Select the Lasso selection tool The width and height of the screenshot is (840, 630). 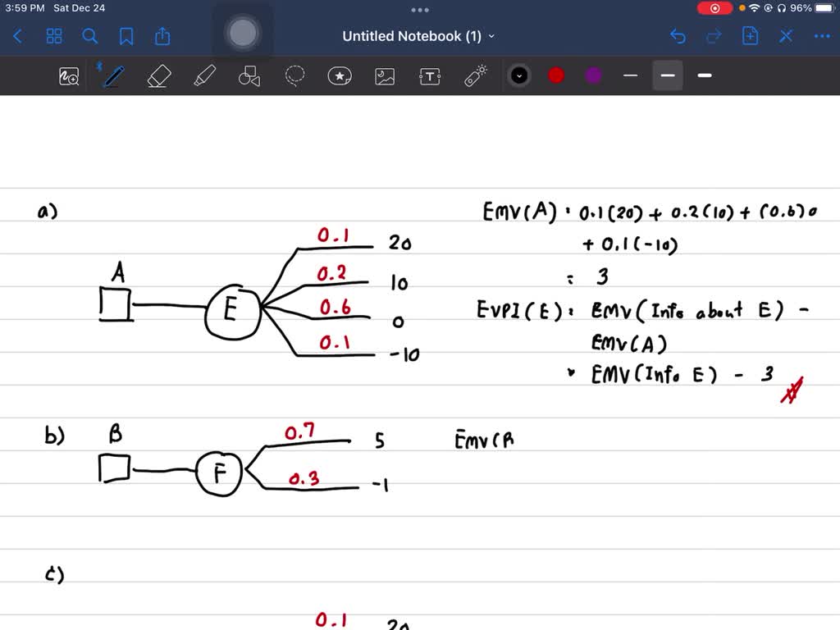(x=294, y=76)
